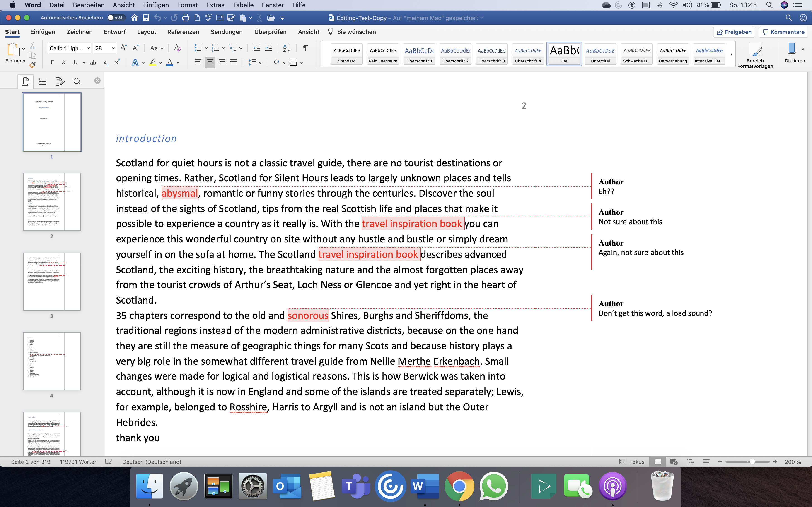Select page 3 thumbnail

tap(52, 281)
